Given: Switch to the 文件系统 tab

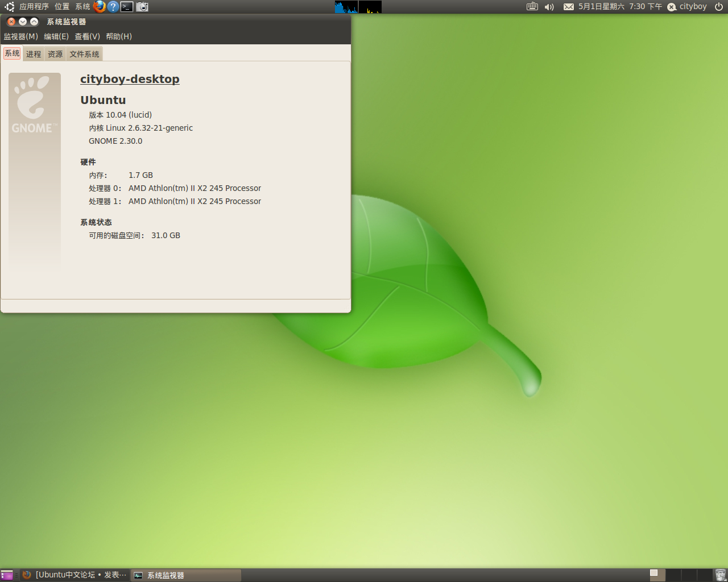Looking at the screenshot, I should click(84, 54).
